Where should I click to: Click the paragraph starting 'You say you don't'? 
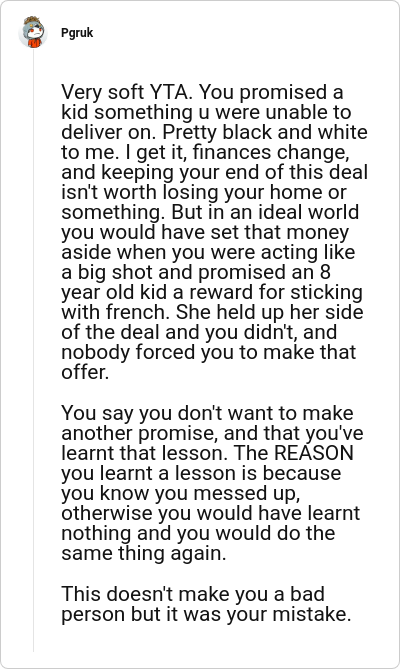click(212, 483)
